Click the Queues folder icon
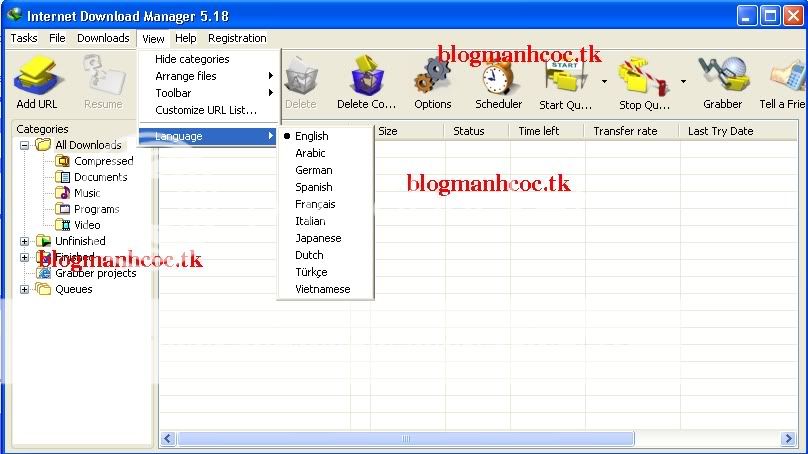 (x=43, y=289)
